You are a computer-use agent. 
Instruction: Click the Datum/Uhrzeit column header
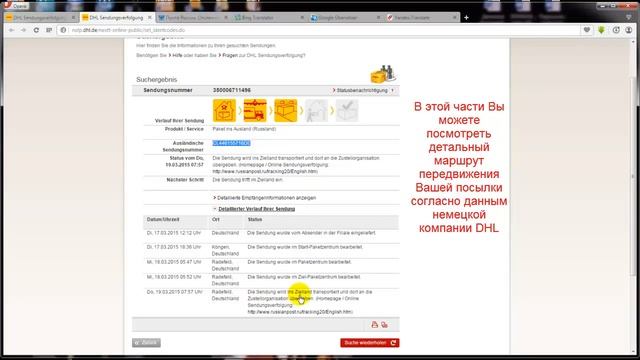click(x=163, y=220)
